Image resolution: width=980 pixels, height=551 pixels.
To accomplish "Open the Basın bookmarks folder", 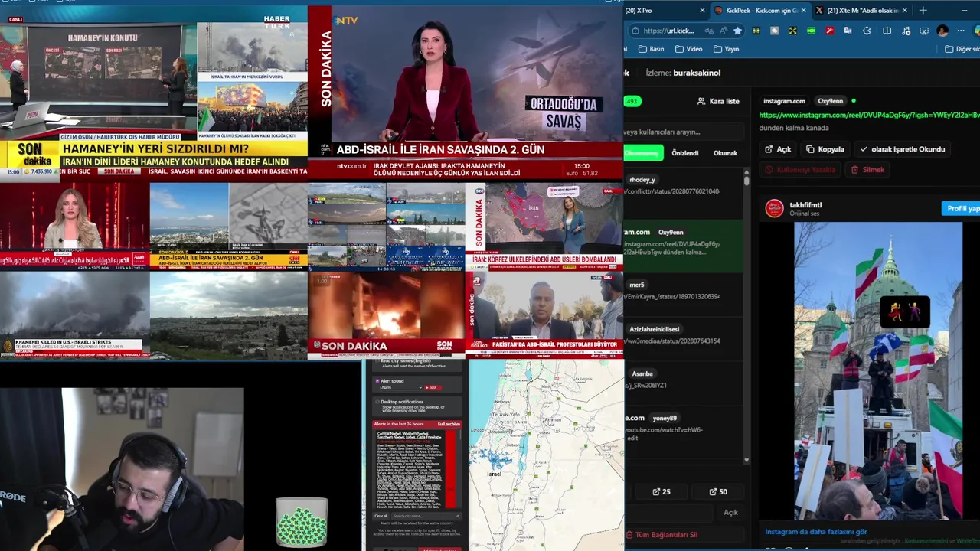I will pyautogui.click(x=650, y=49).
